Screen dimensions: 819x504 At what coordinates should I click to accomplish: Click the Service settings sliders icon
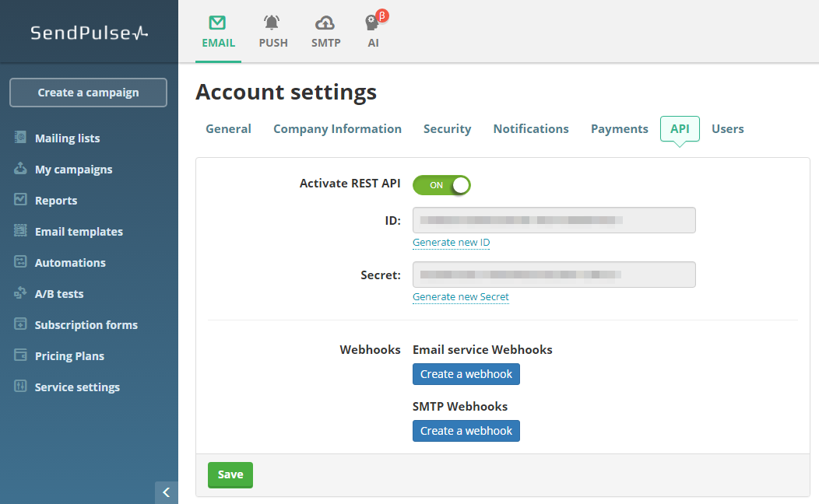point(20,387)
